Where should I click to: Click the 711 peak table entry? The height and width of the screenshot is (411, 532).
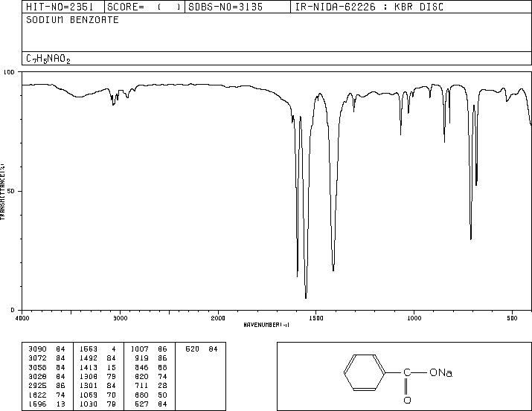click(x=150, y=386)
